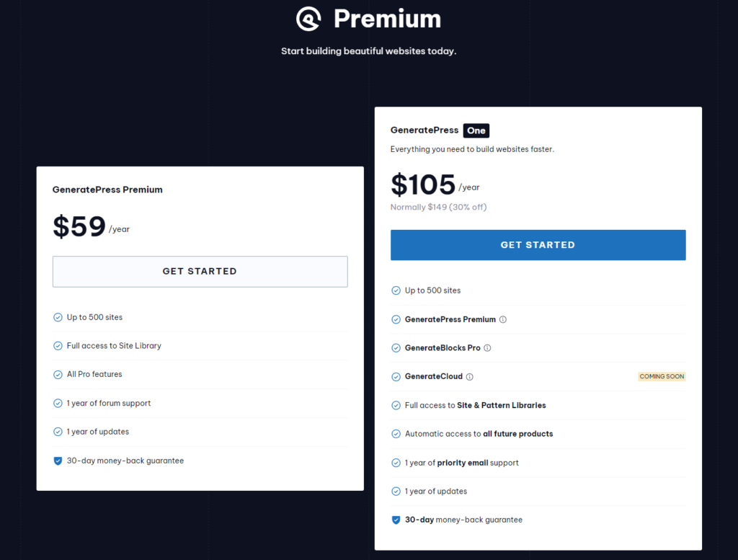Click check icon beside Automatic access to all future products
Screen dimensions: 738x560
coord(396,434)
